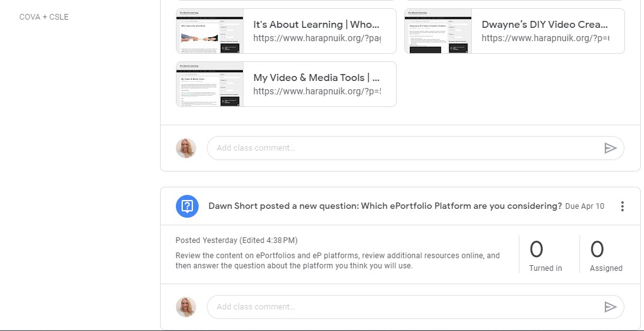The width and height of the screenshot is (644, 331).
Task: Open the three-dot menu on the ePortfolio question
Action: 622,206
